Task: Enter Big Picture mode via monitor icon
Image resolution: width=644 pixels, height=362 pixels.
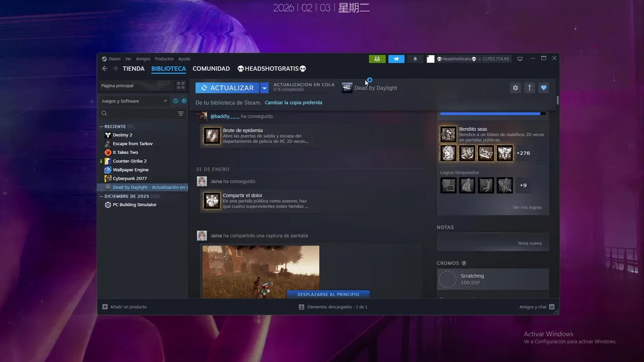Action: click(x=520, y=59)
